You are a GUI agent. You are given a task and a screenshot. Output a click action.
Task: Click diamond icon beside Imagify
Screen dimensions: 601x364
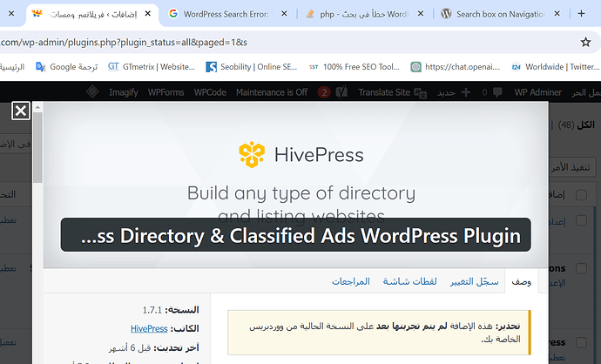92,91
